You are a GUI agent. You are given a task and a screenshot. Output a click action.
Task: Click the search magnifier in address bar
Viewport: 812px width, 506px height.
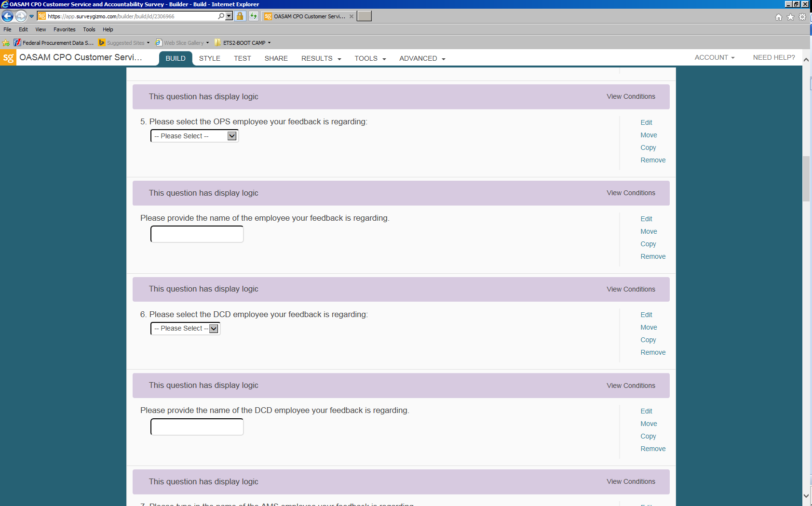(221, 16)
